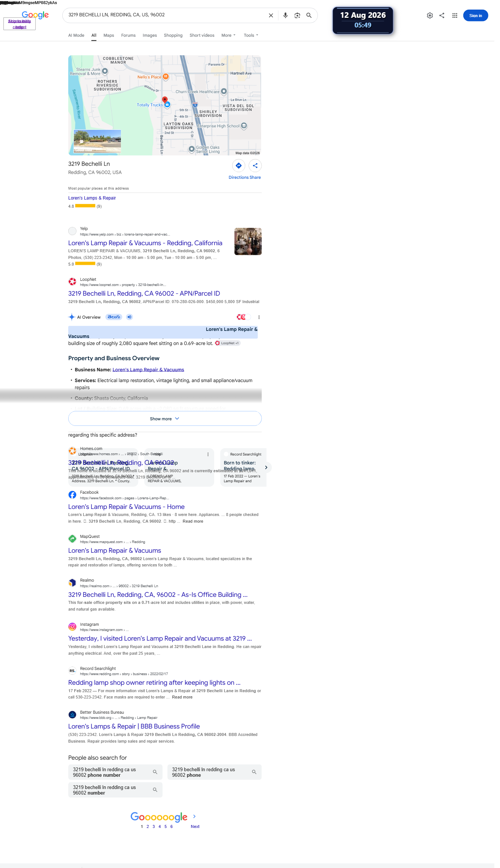Search '3219 bechelli ln redding ca us 96002 number'
The width and height of the screenshot is (500, 868).
tap(115, 790)
